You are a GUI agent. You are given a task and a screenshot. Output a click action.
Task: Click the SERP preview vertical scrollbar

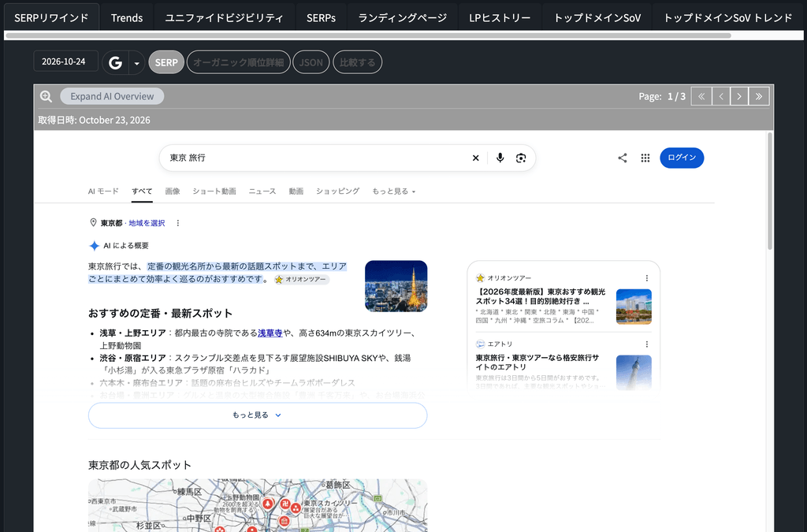(770, 191)
